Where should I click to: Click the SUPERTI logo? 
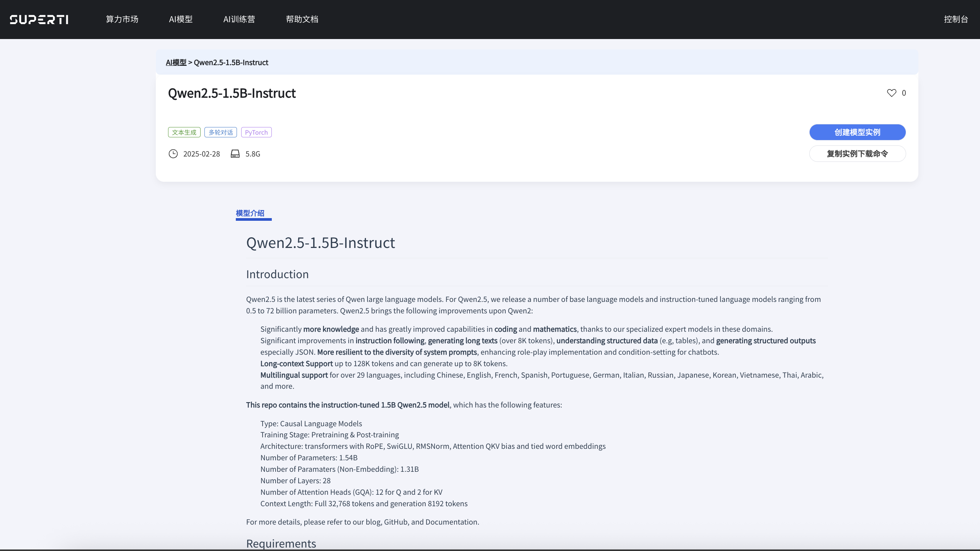39,20
